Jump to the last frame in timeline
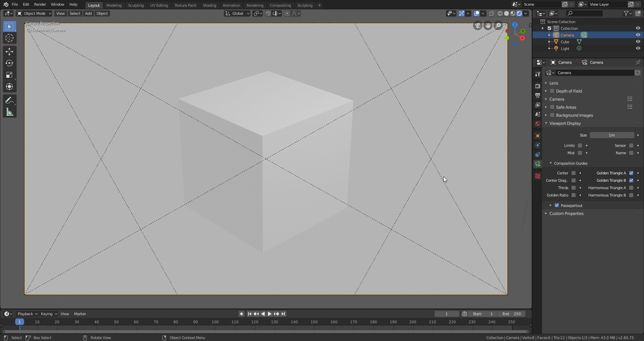The image size is (644, 341). tap(283, 314)
